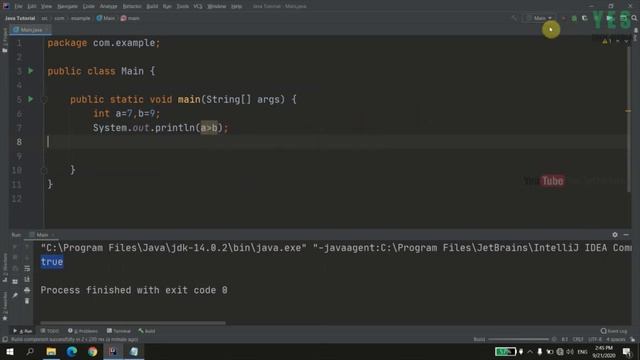The width and height of the screenshot is (640, 360).
Task: Launch Google Chrome from the taskbar
Action: tap(93, 351)
